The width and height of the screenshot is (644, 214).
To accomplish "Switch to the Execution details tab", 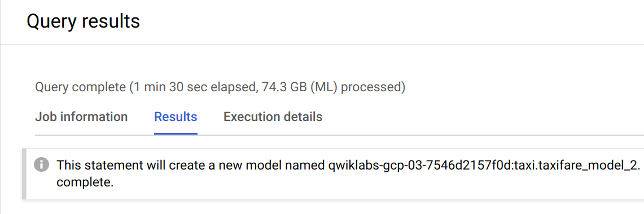I will click(x=273, y=117).
